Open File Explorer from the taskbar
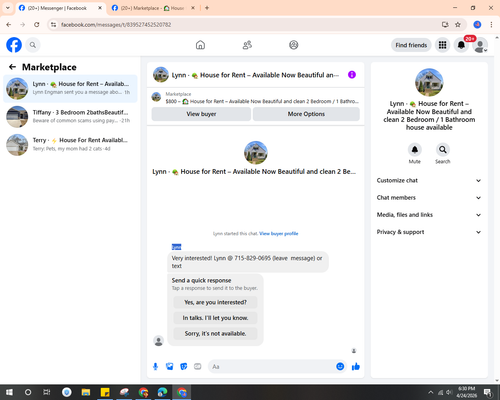Image resolution: width=500 pixels, height=400 pixels. click(86, 392)
